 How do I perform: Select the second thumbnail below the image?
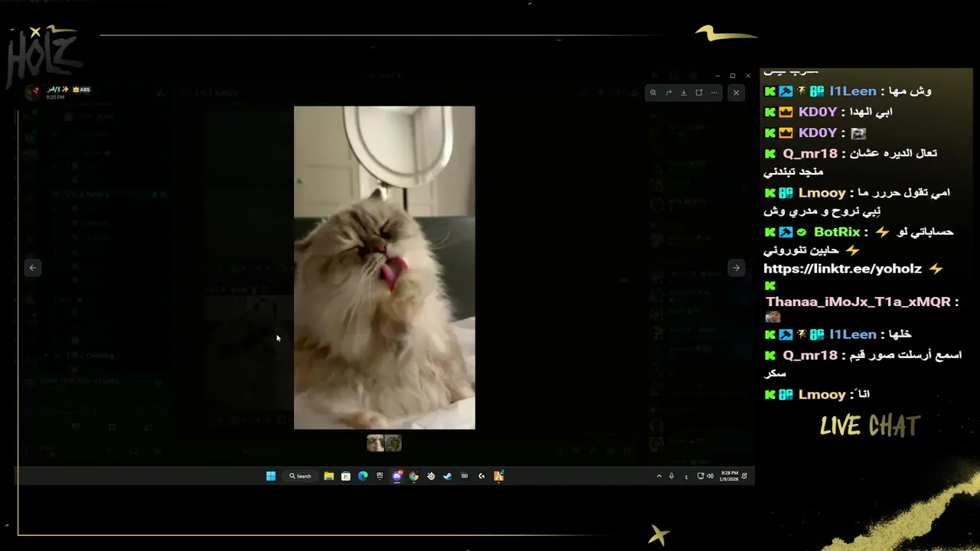coord(393,443)
